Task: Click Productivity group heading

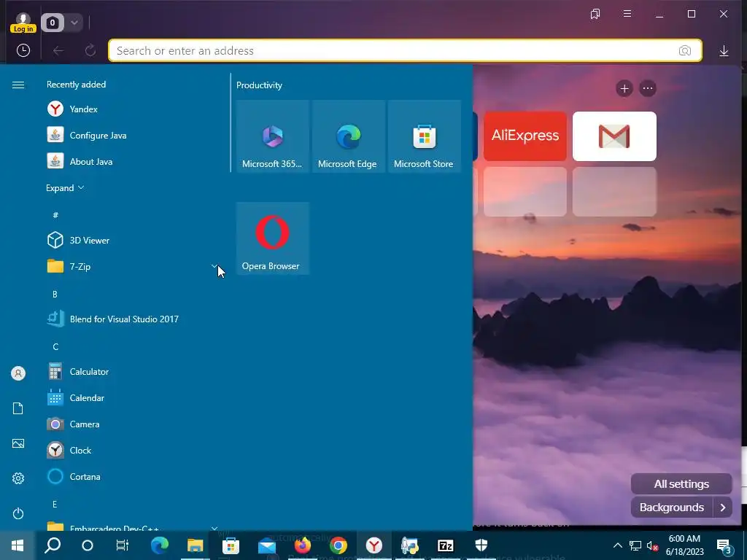Action: [x=259, y=85]
